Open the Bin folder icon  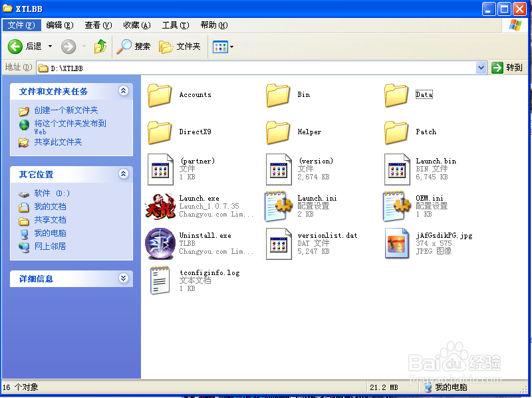click(278, 95)
